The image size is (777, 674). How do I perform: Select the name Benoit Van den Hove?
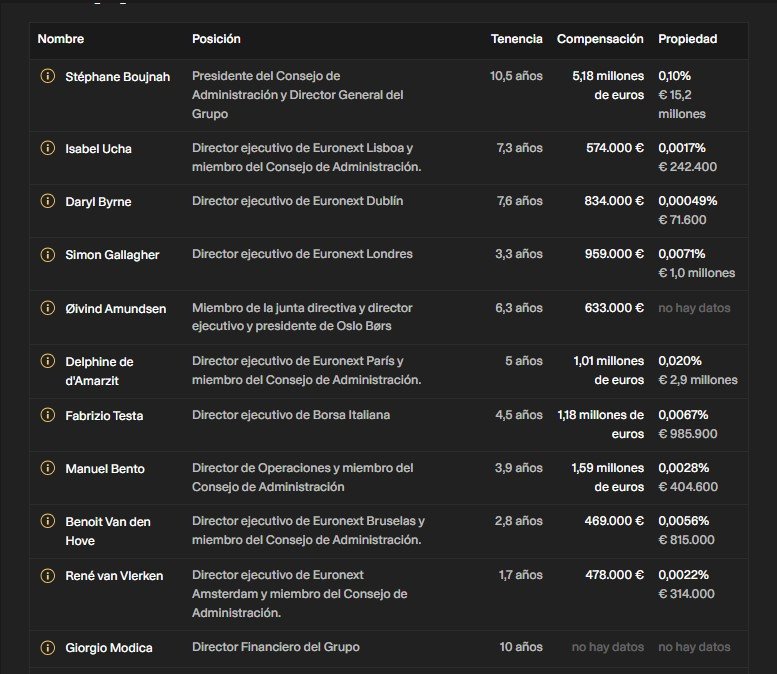coord(108,531)
